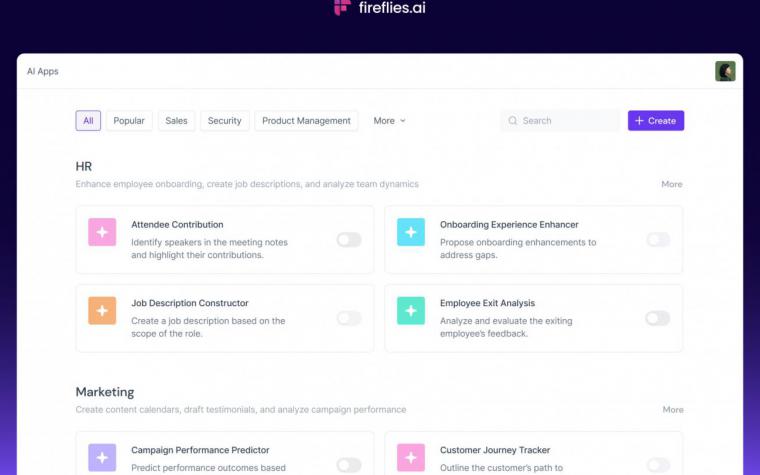The width and height of the screenshot is (760, 475).
Task: Click the green Employee Exit Analysis icon
Action: 411,311
